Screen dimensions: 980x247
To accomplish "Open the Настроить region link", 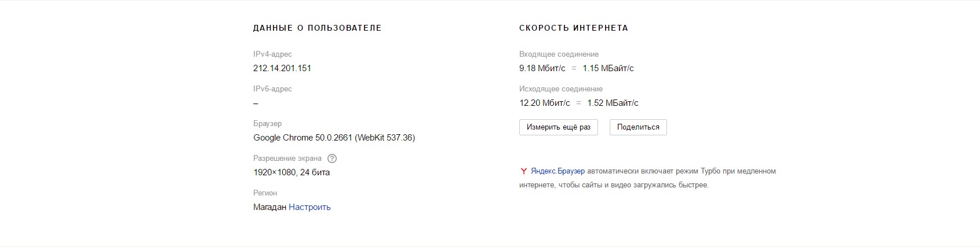I will point(309,207).
